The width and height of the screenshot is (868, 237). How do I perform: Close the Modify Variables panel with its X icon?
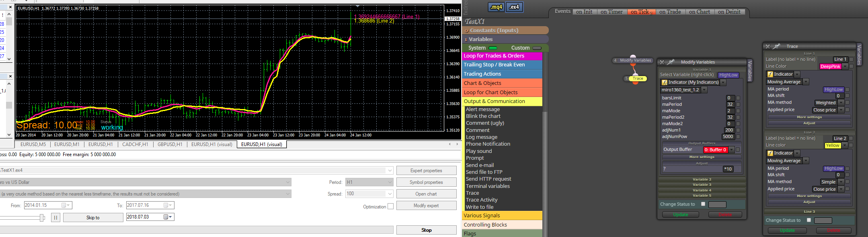(662, 62)
